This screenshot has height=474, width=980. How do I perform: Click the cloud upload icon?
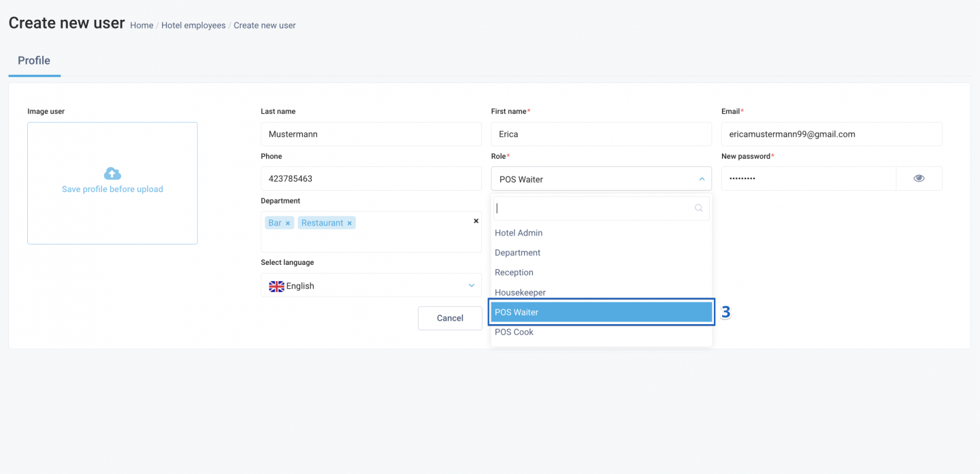pos(112,174)
